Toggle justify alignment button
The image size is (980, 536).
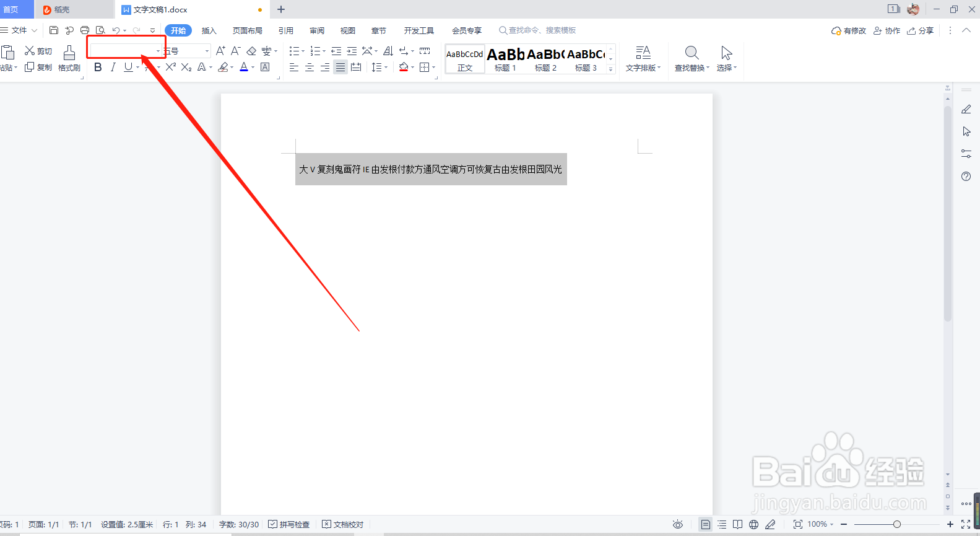coord(340,67)
